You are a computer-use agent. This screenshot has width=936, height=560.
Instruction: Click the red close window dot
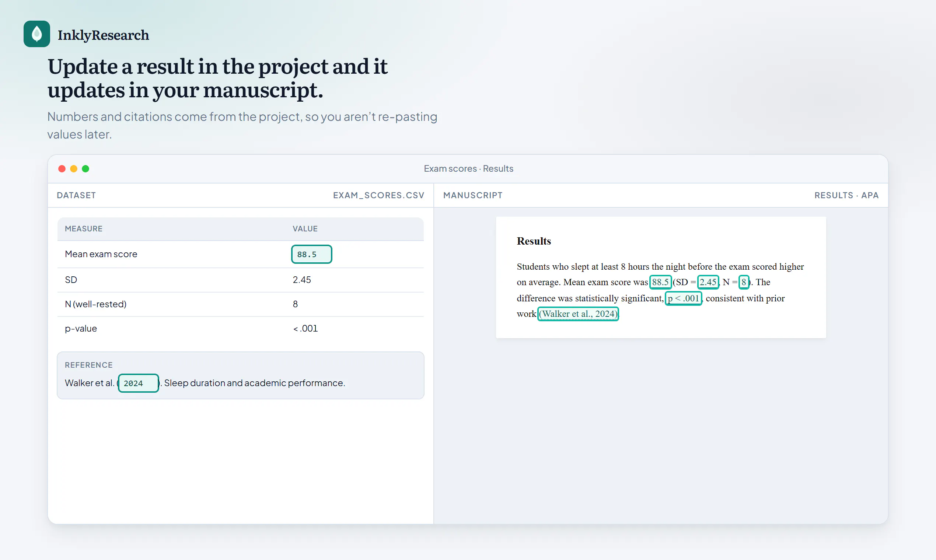pyautogui.click(x=62, y=169)
